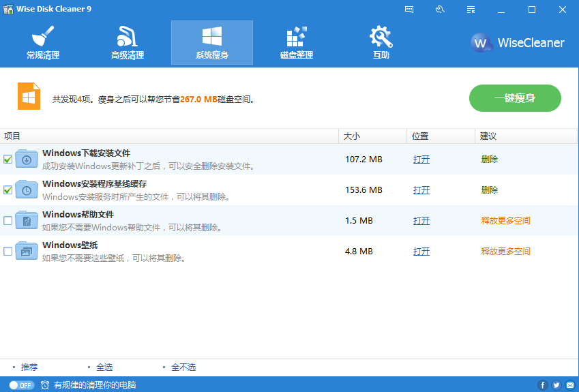Click the email icon in status bar

(569, 385)
